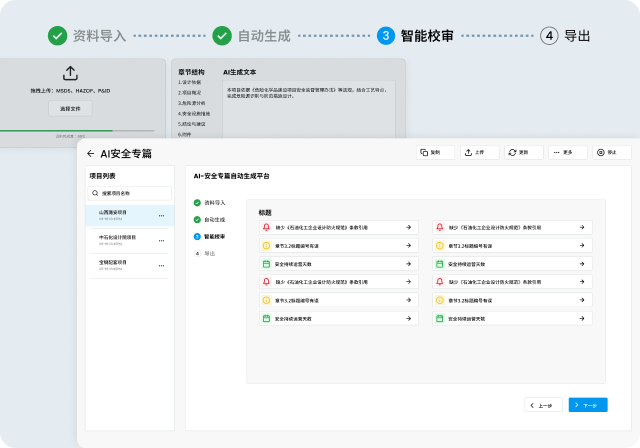Open arrow on the left column's fourth card
The image size is (640, 448).
pos(409,282)
